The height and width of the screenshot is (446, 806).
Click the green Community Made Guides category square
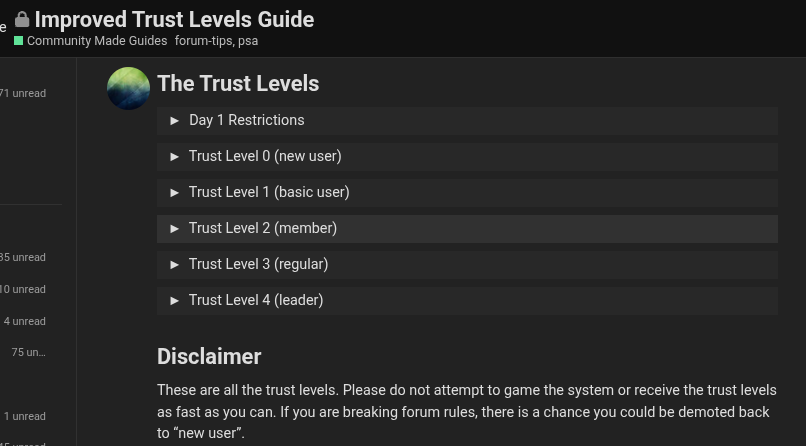pos(18,41)
